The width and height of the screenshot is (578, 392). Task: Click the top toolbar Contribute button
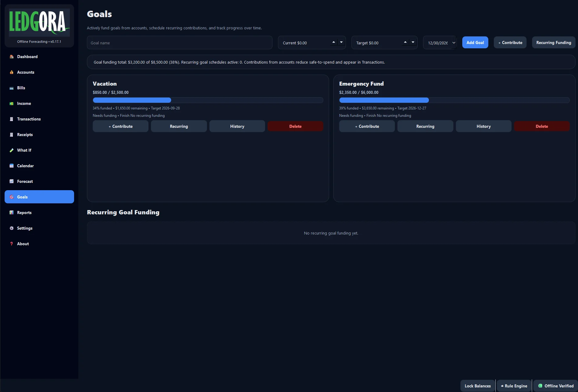click(510, 43)
